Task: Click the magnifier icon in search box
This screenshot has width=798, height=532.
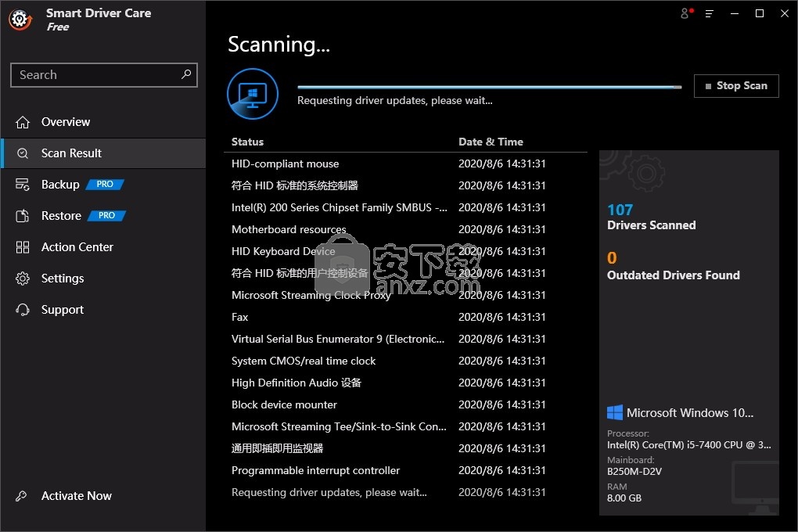Action: [x=186, y=74]
